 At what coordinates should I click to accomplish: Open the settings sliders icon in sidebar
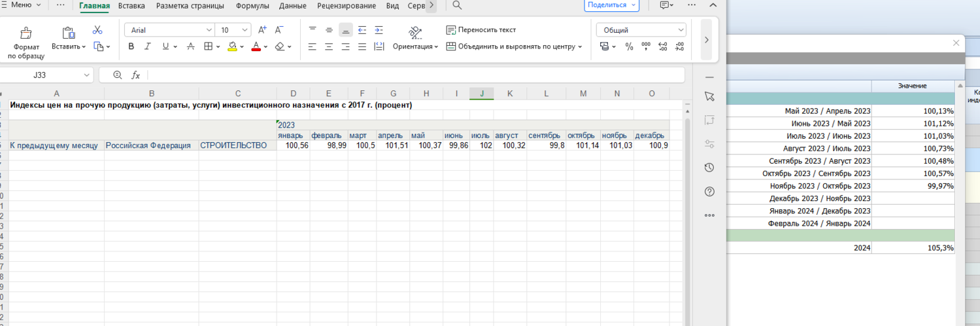[710, 144]
